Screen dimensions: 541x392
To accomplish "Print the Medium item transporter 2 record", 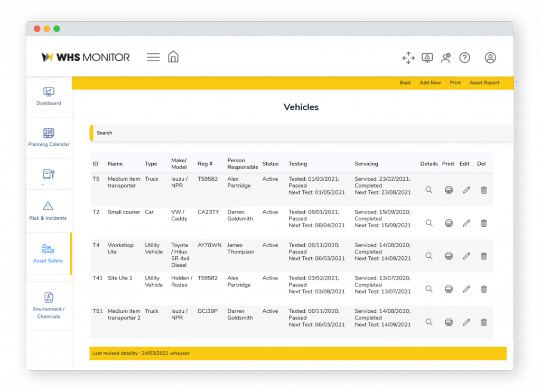I will pos(448,322).
